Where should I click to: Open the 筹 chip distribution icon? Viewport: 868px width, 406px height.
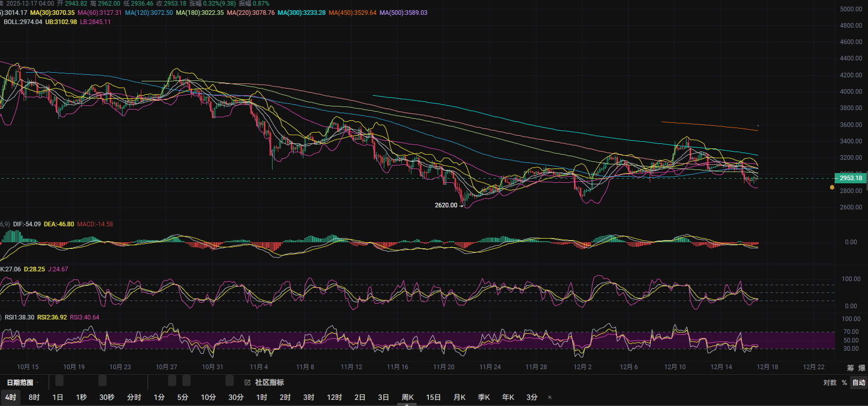pyautogui.click(x=851, y=368)
